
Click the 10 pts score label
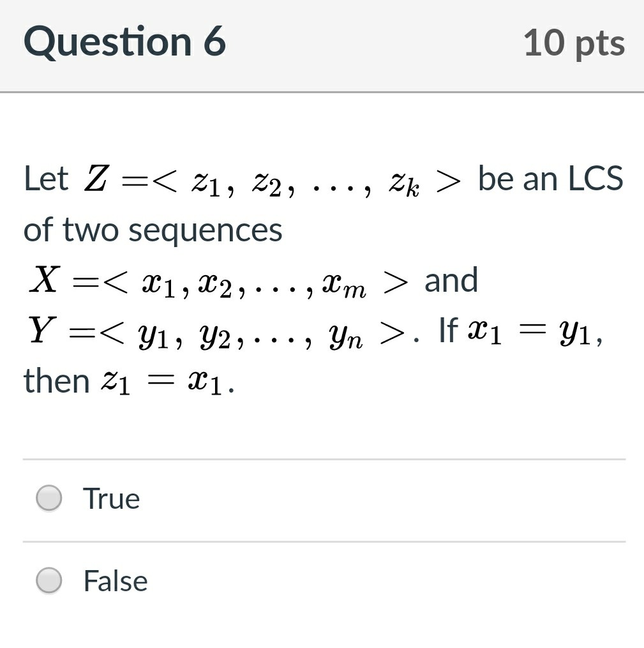click(574, 43)
